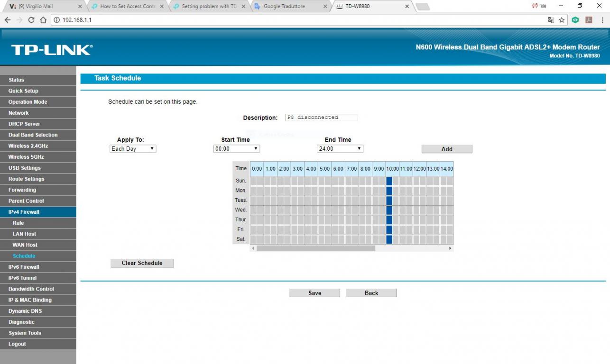Open Chrome three-dot menu
610x364 pixels.
pos(602,20)
